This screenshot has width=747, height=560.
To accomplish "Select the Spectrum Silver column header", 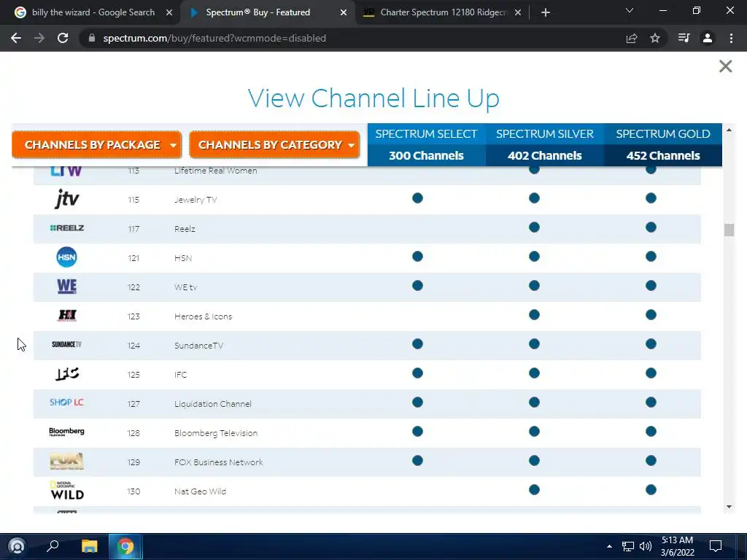I will [x=544, y=145].
